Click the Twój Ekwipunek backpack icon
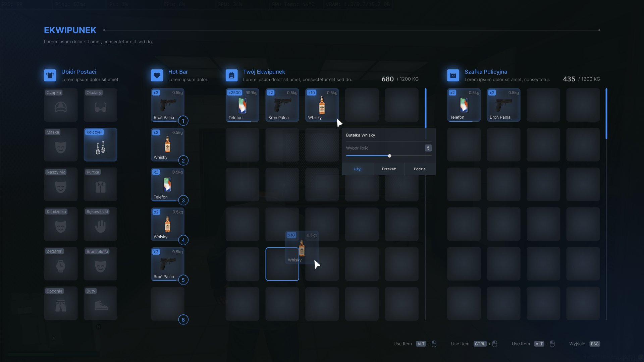The image size is (644, 362). 231,75
